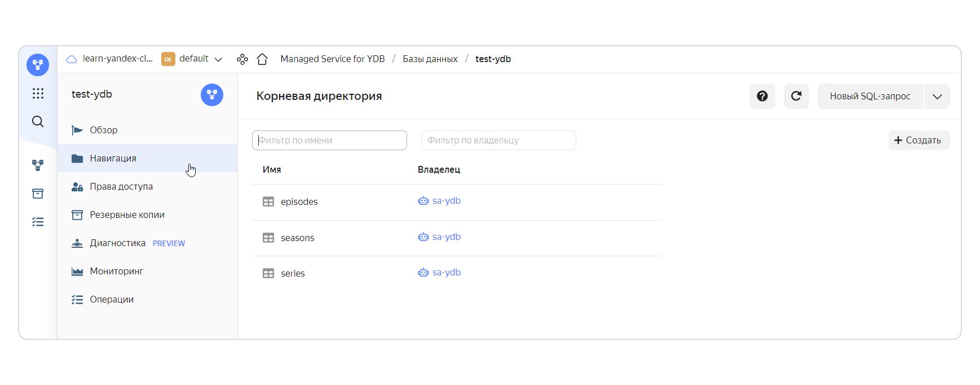This screenshot has height=385, width=980.
Task: Click the databases icon in the left rail
Action: [x=38, y=165]
